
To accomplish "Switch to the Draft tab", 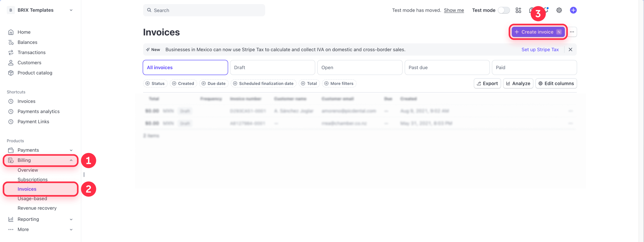I will coord(272,67).
